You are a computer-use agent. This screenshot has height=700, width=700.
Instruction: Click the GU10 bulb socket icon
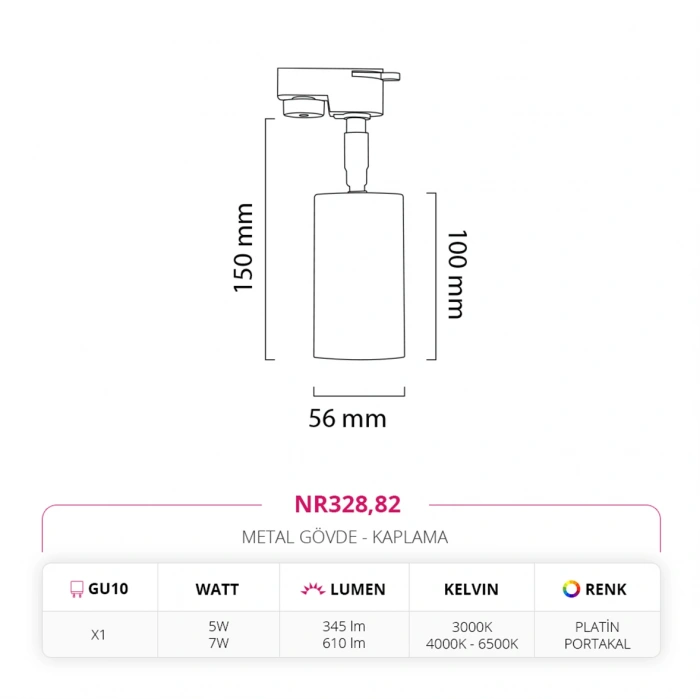[x=75, y=589]
